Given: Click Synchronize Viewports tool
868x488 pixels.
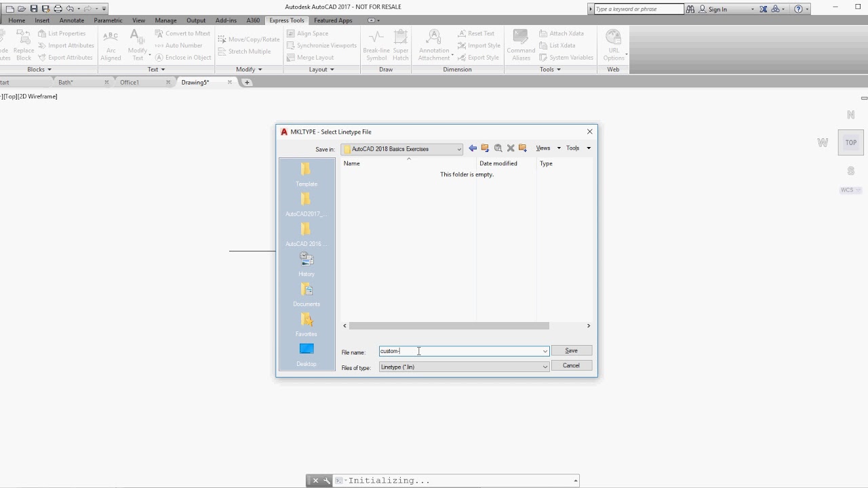Looking at the screenshot, I should tap(321, 45).
